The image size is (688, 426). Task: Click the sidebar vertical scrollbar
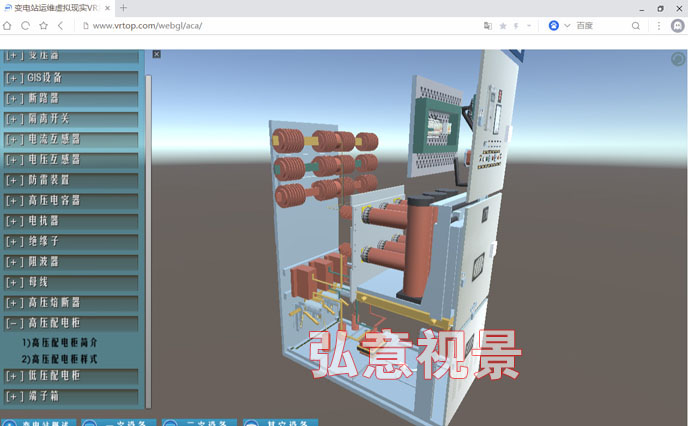click(148, 241)
